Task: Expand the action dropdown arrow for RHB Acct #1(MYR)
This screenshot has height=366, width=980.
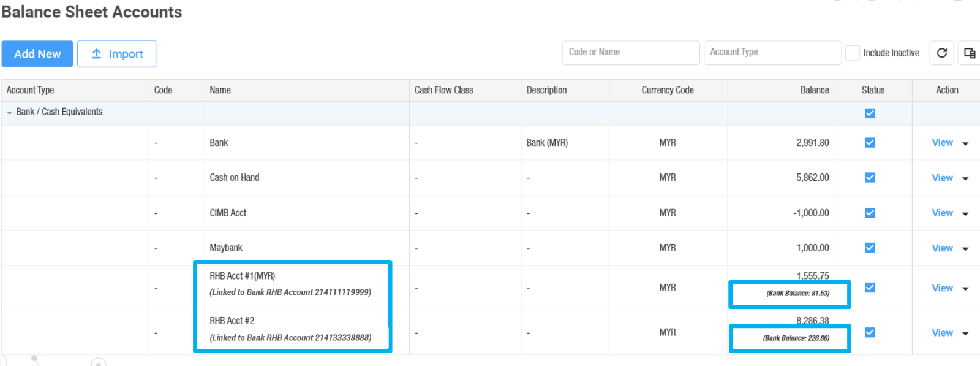Action: [x=965, y=289]
